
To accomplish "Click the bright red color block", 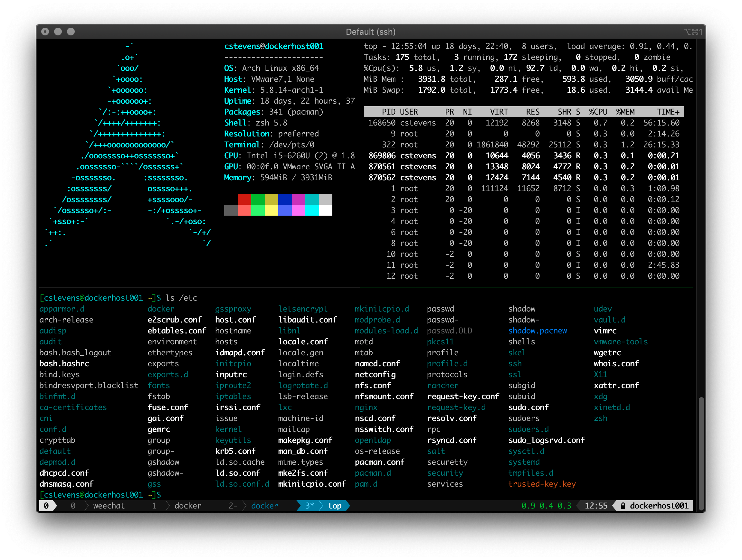I will (244, 210).
